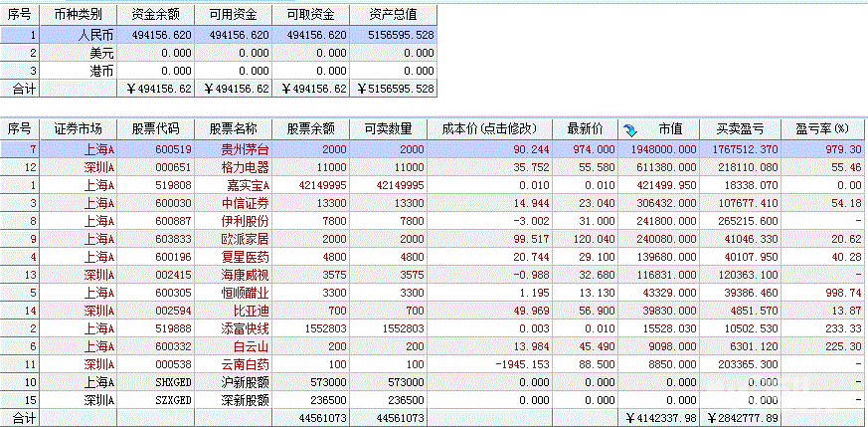
Task: Click stock code 600030
Action: tap(173, 203)
